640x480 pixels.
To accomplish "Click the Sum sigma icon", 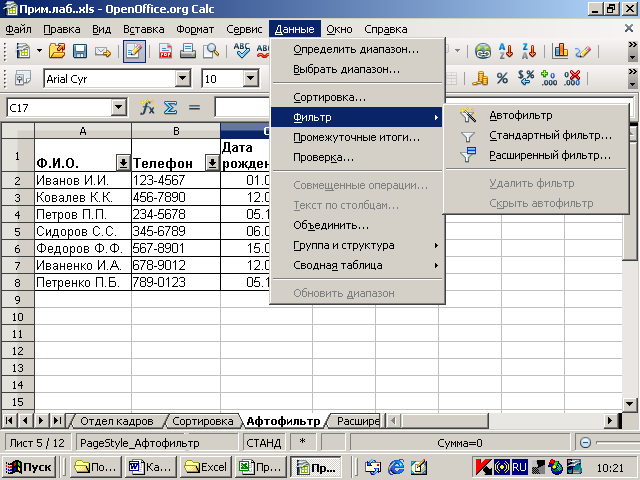I will 170,108.
